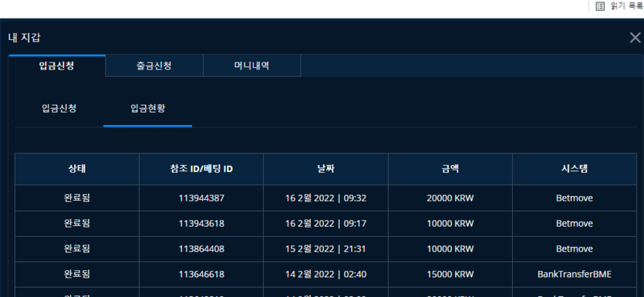This screenshot has height=297, width=644.
Task: Click 10000 KRW in the 113943618 row
Action: (450, 224)
